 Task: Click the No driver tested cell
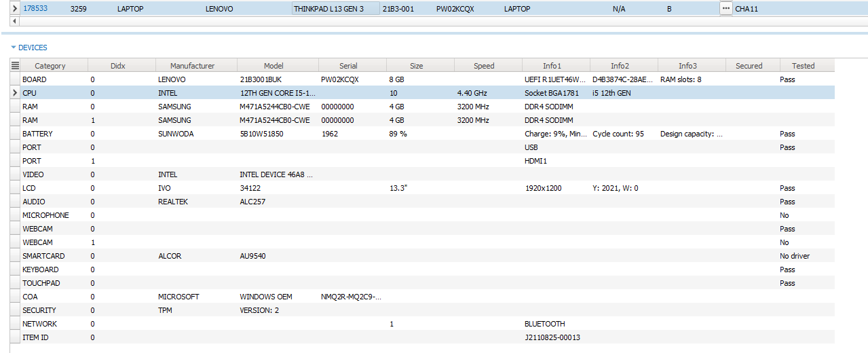806,256
